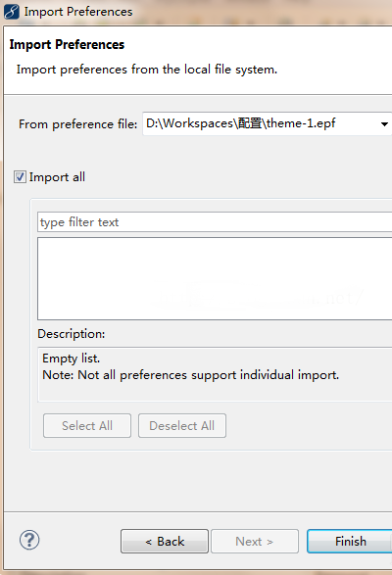Click inside the empty preferences list box
The height and width of the screenshot is (575, 392).
click(215, 279)
